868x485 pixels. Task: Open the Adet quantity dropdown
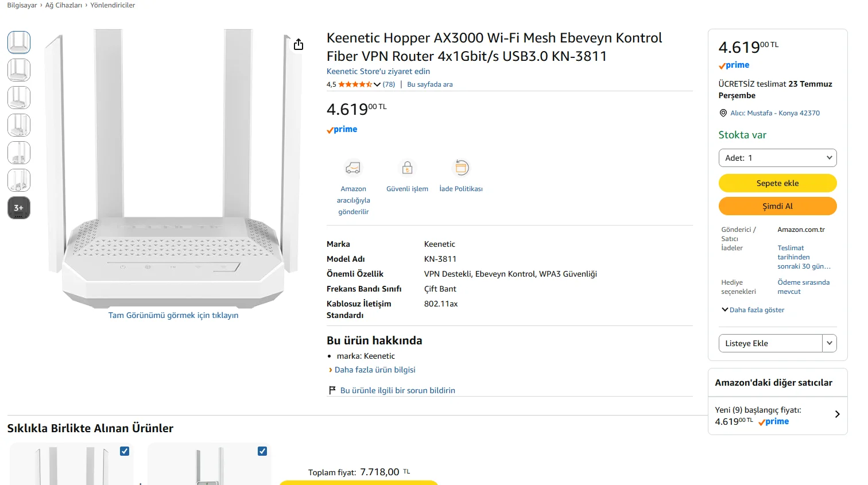[777, 158]
